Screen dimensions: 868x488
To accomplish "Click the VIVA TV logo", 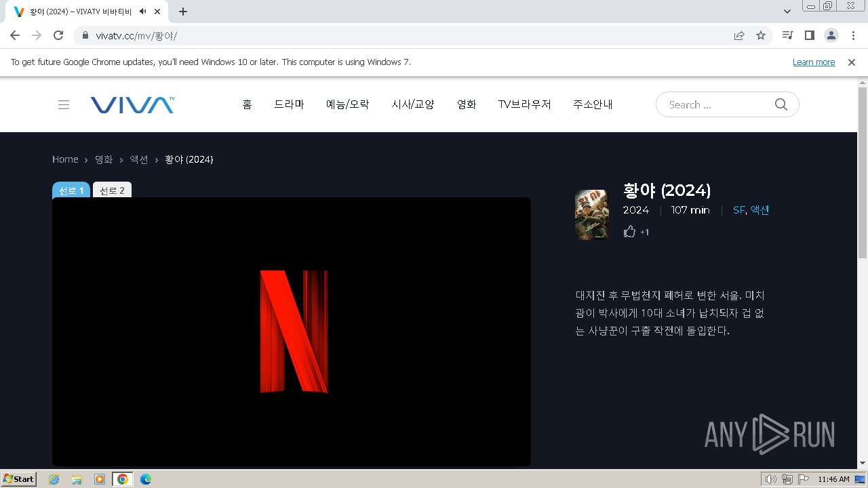I will click(x=132, y=104).
